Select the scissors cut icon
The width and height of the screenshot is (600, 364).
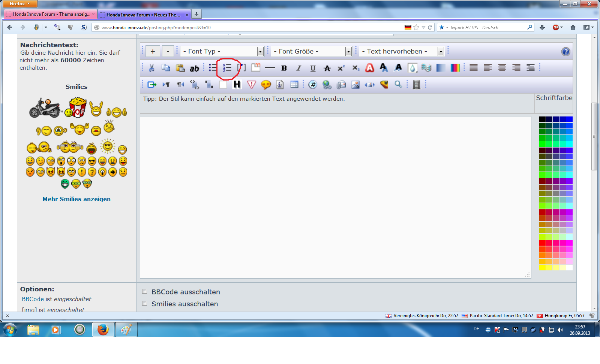[151, 68]
